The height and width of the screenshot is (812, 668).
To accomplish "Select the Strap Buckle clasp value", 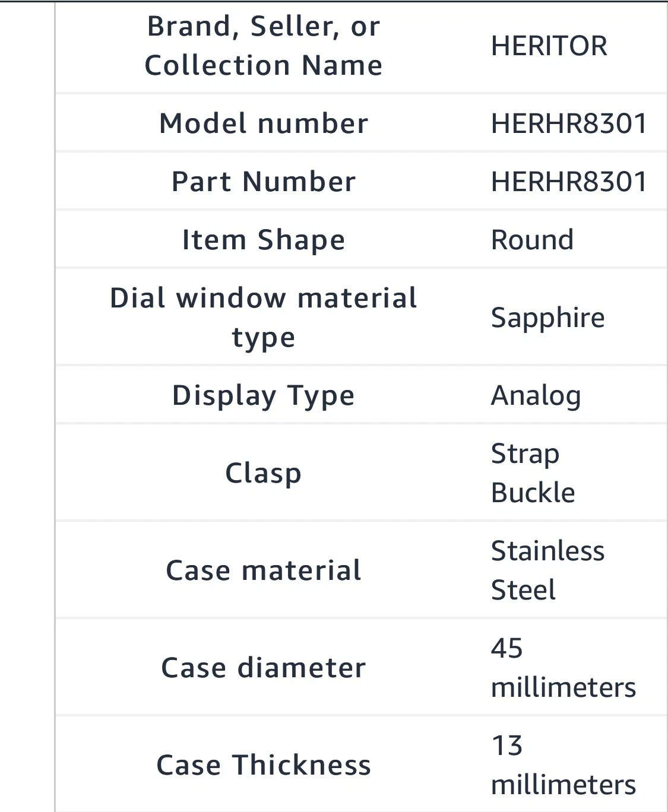I will point(533,473).
